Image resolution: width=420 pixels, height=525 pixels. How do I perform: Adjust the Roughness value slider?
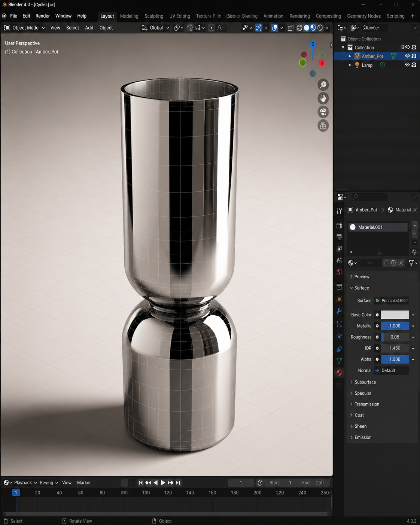[395, 337]
